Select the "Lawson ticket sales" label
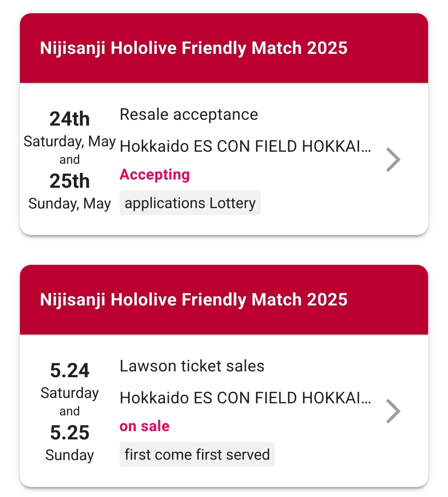 tap(192, 366)
